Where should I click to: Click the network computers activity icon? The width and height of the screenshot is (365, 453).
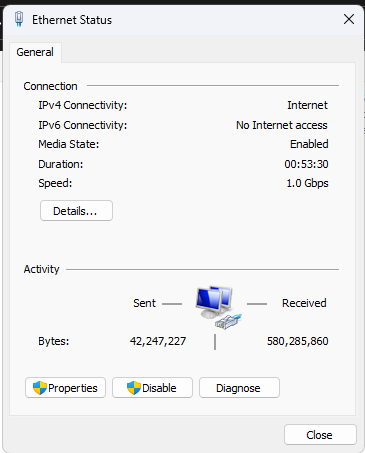pos(218,307)
